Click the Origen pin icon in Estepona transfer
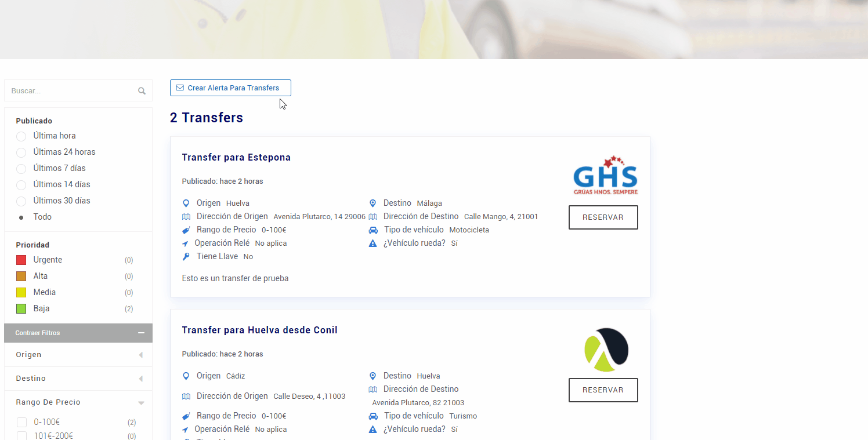Screen dimensions: 868x440 coord(186,203)
